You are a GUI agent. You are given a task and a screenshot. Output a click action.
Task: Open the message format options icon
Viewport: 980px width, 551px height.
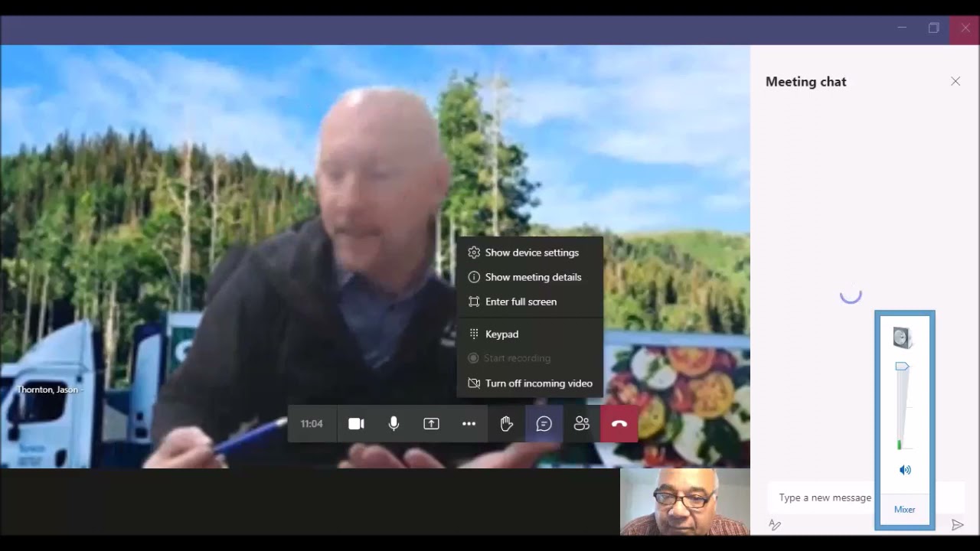[775, 525]
